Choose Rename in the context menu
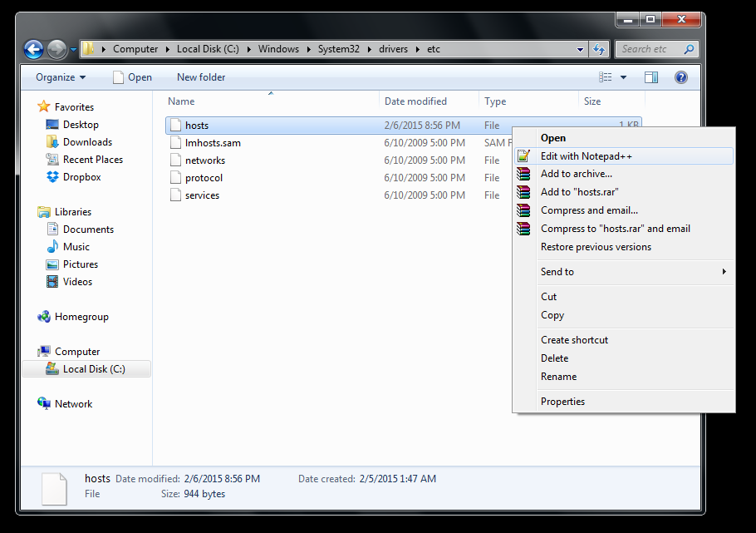Image resolution: width=756 pixels, height=533 pixels. 623,377
